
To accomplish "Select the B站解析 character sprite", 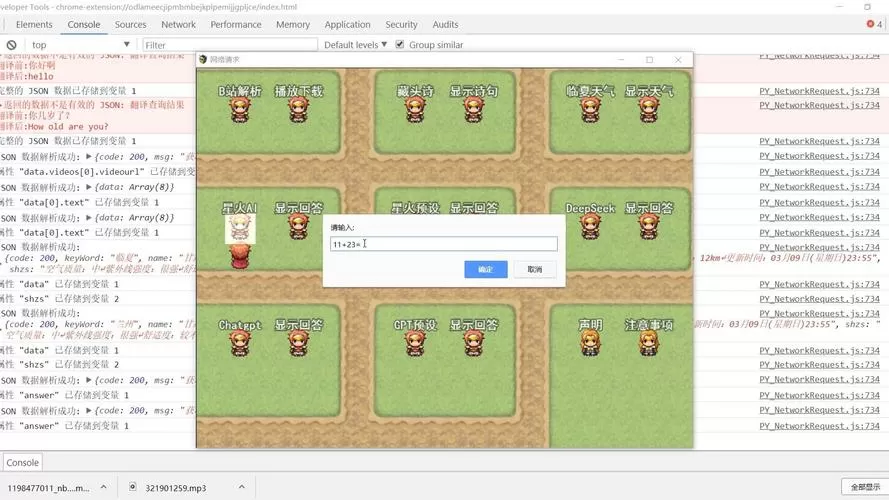I will pos(240,110).
